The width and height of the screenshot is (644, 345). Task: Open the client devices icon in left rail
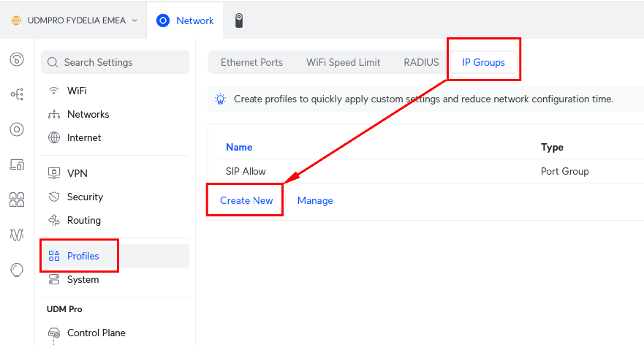[x=17, y=164]
